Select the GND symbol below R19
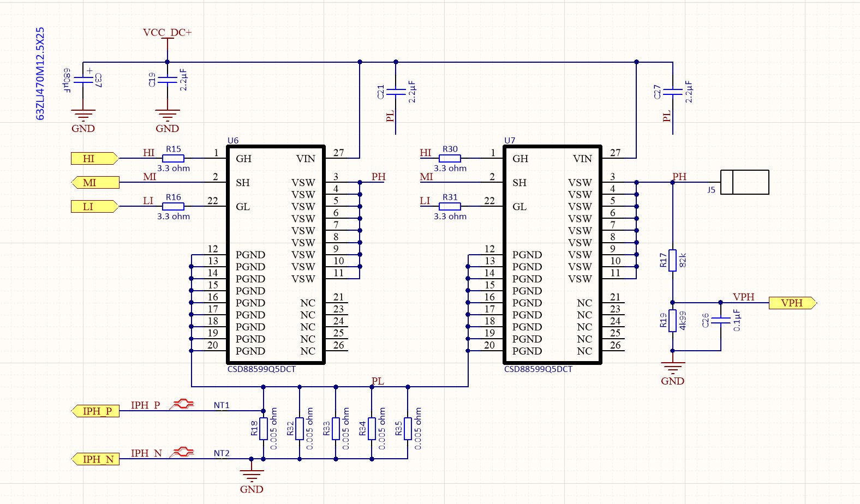 click(673, 374)
